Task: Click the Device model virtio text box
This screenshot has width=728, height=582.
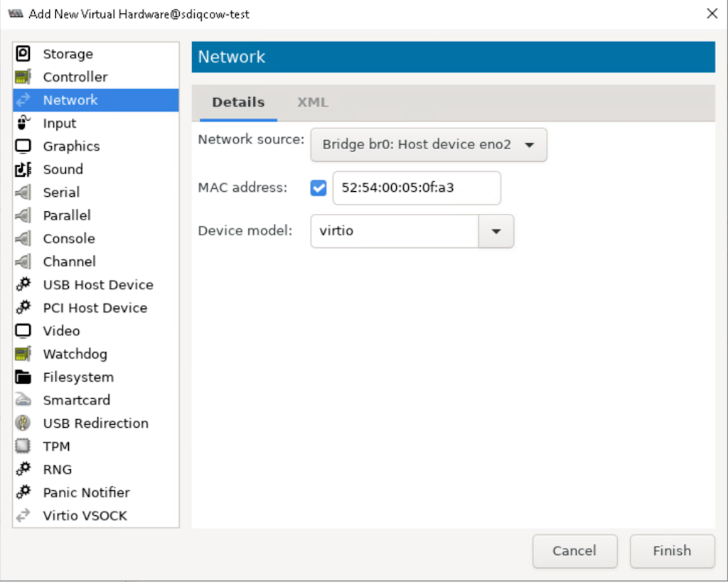Action: 395,232
